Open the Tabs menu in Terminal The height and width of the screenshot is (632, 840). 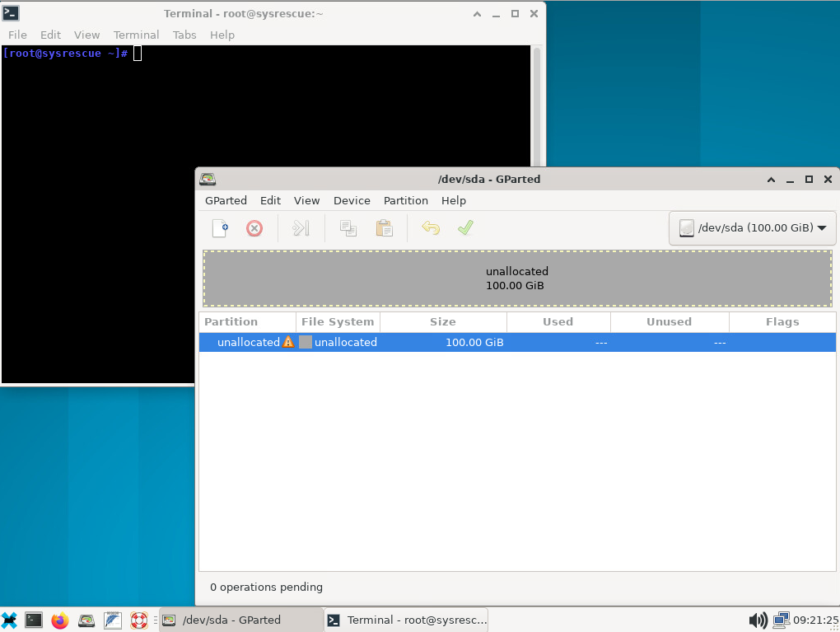[184, 35]
